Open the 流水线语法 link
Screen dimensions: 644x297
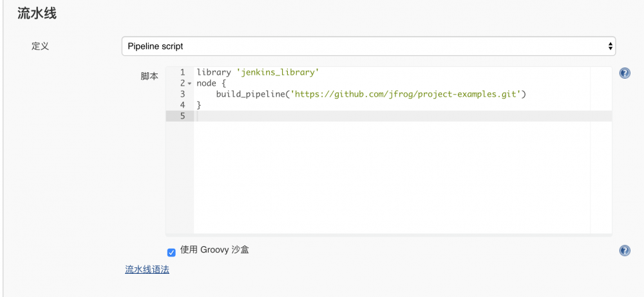147,270
